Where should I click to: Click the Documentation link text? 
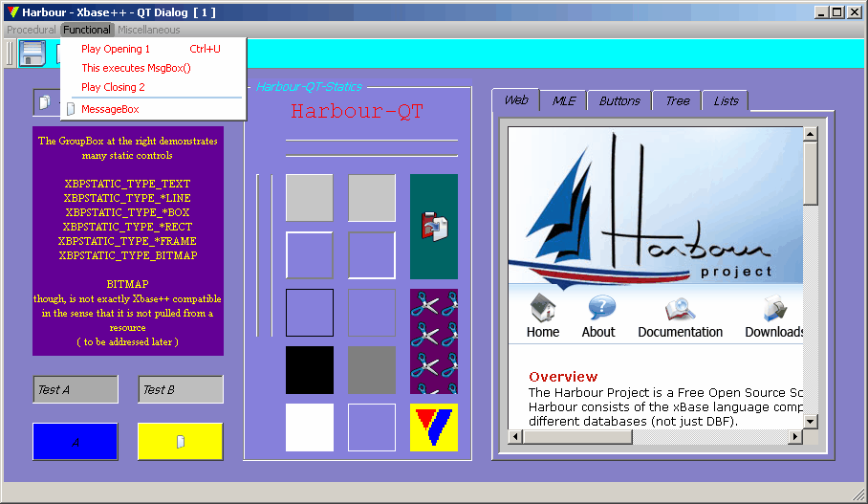pos(681,332)
